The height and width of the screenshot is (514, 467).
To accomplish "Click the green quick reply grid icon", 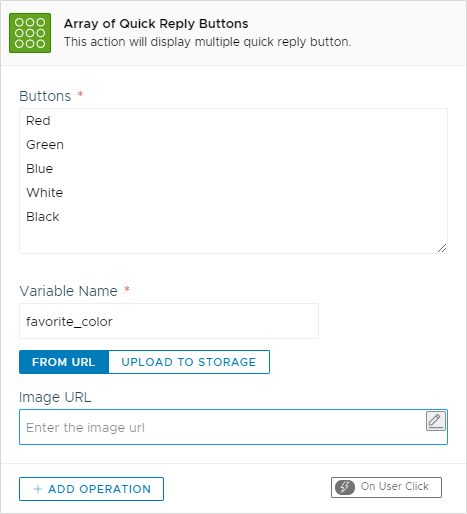I will 30,33.
